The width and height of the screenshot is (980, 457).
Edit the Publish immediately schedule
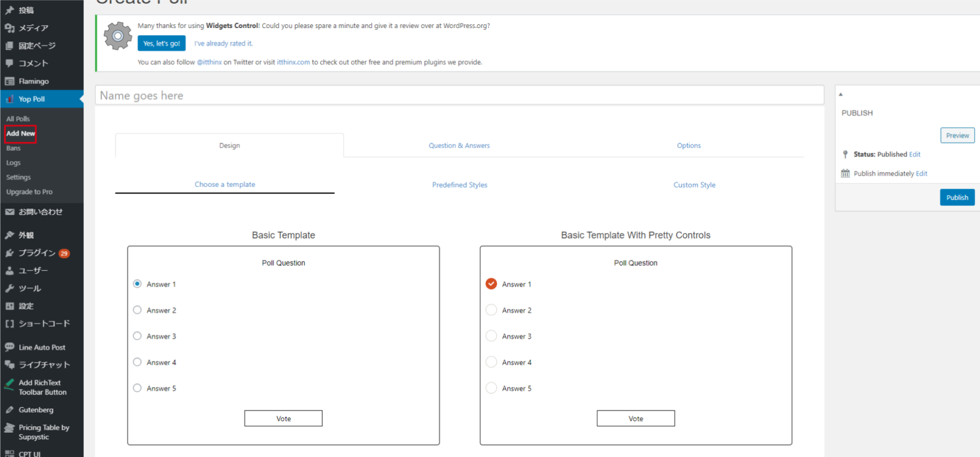point(921,174)
